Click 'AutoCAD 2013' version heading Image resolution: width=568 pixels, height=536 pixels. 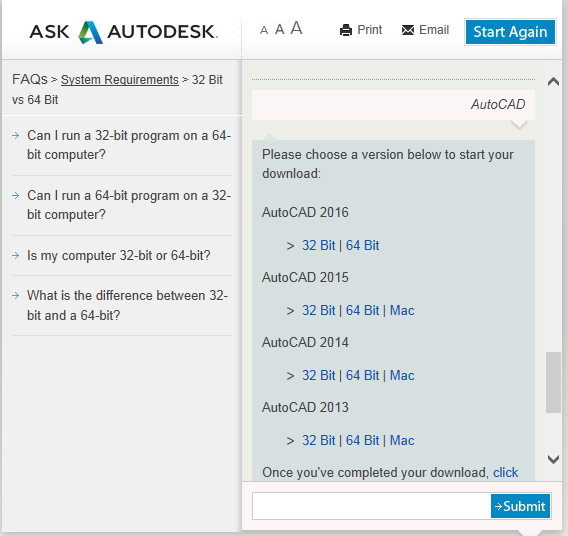click(305, 407)
